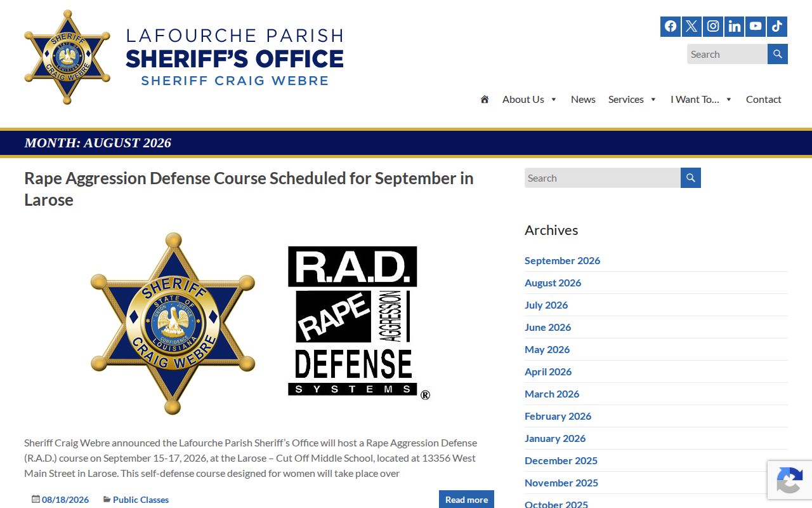Click the Read more button
This screenshot has width=812, height=508.
coord(466,499)
